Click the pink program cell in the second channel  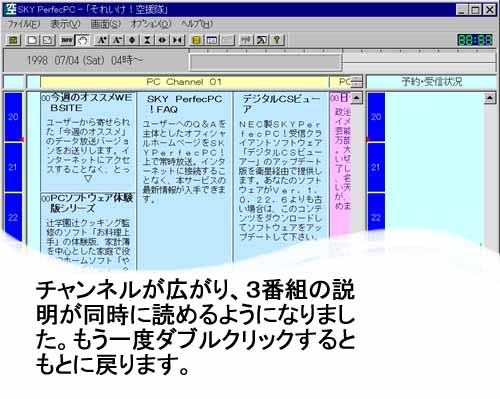341,163
